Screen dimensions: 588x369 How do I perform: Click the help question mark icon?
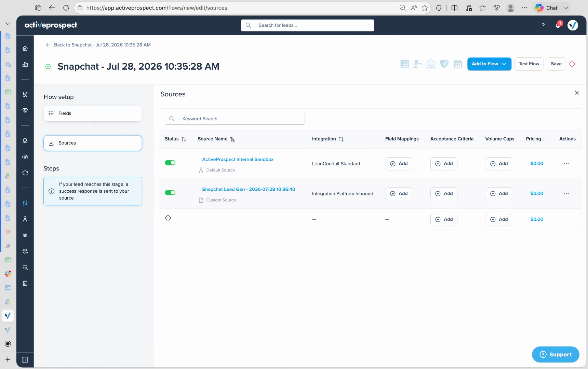tap(543, 25)
